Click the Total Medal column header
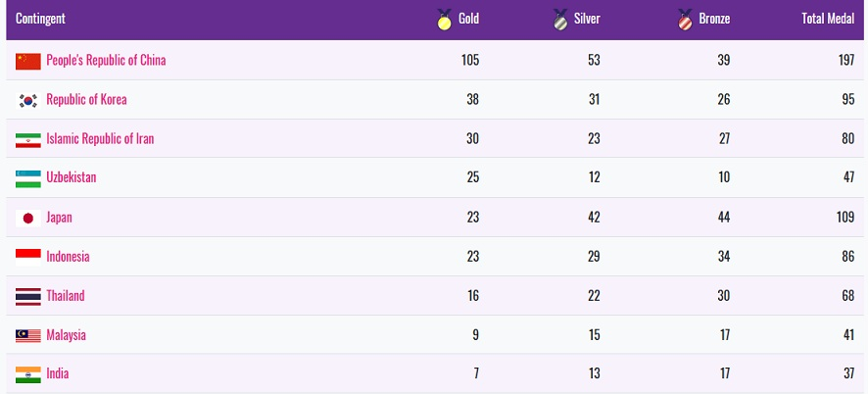This screenshot has height=394, width=868. [x=828, y=19]
